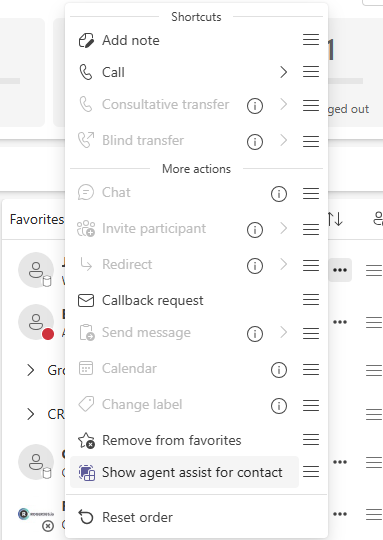
Task: Click info icon next to Calendar
Action: [279, 370]
